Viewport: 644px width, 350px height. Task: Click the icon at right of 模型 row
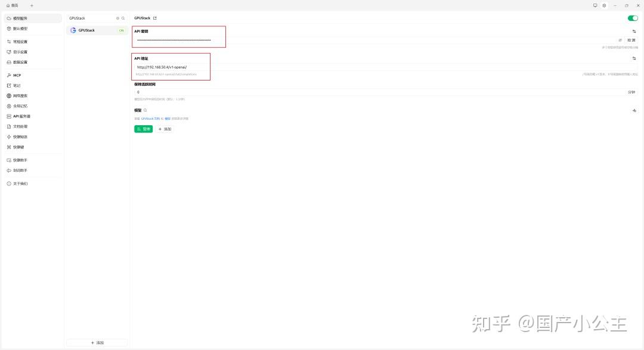click(x=634, y=110)
